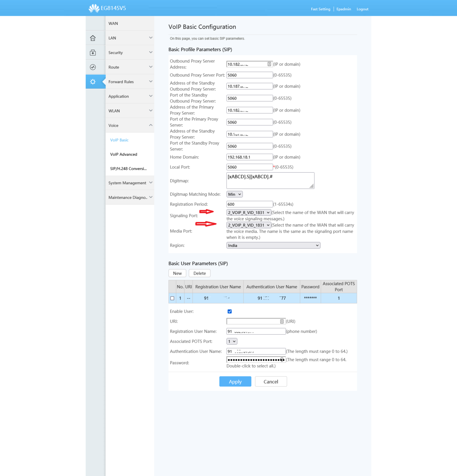Click the picker icon inside Outbound Proxy Address field
Screen dimensions: 457x476
coord(269,64)
